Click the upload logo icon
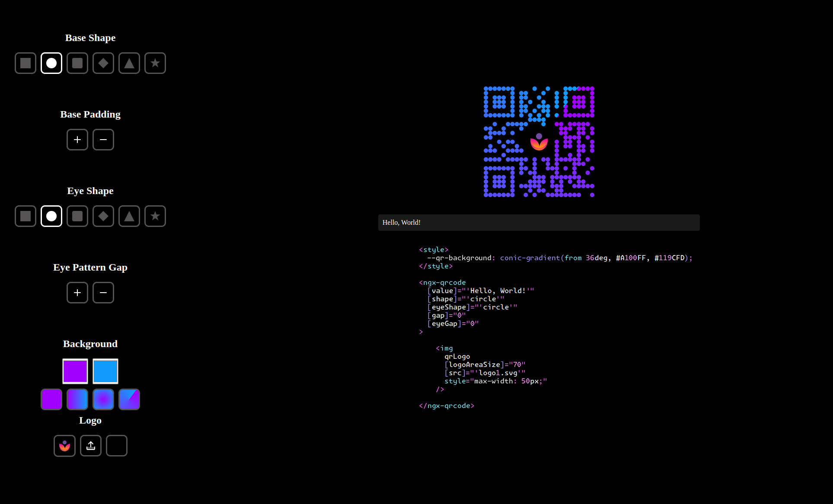Viewport: 833px width, 504px height. pyautogui.click(x=91, y=446)
